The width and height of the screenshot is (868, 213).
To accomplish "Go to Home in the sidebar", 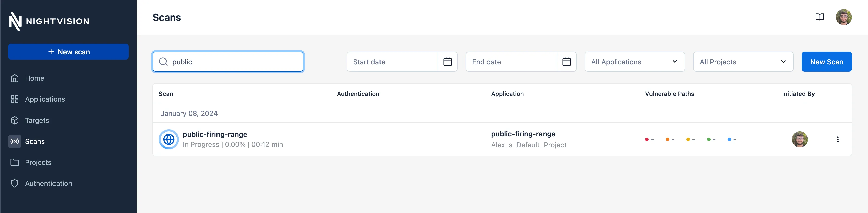I will point(68,78).
